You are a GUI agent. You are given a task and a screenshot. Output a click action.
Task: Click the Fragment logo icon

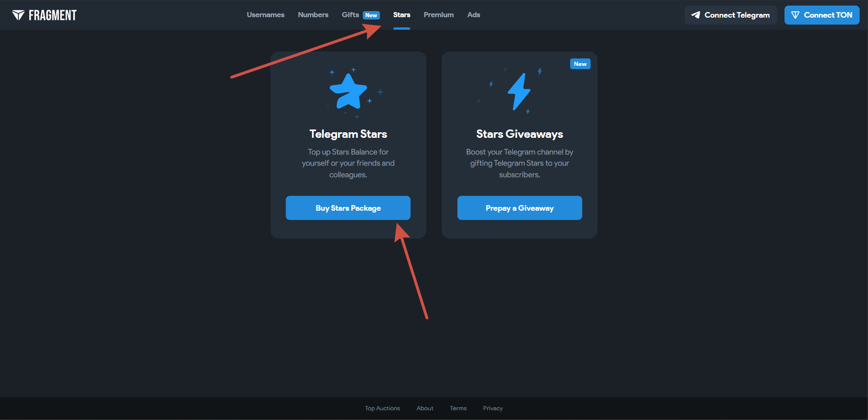coord(18,15)
